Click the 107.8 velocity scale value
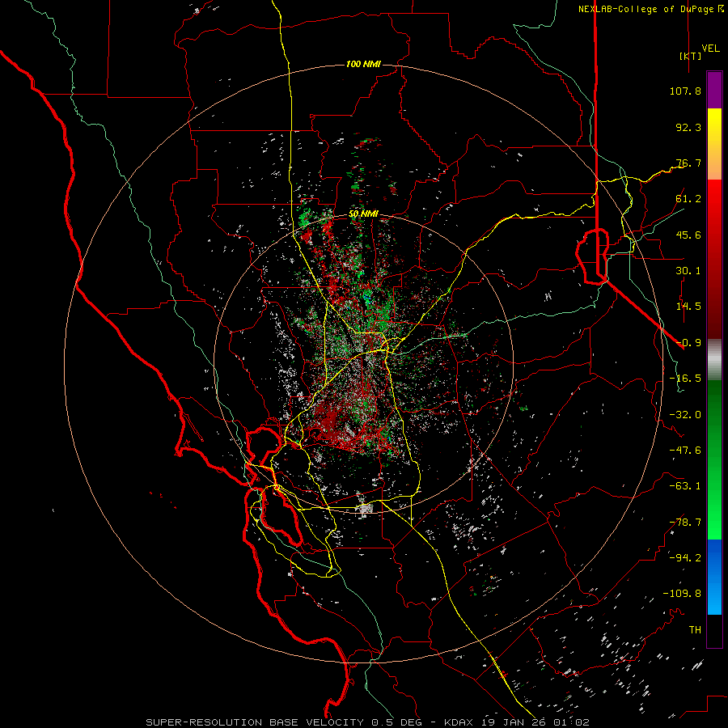The image size is (728, 728). (685, 91)
